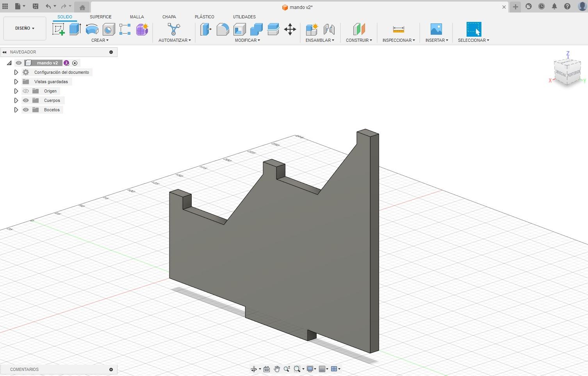Select the Shell tool

pos(239,29)
